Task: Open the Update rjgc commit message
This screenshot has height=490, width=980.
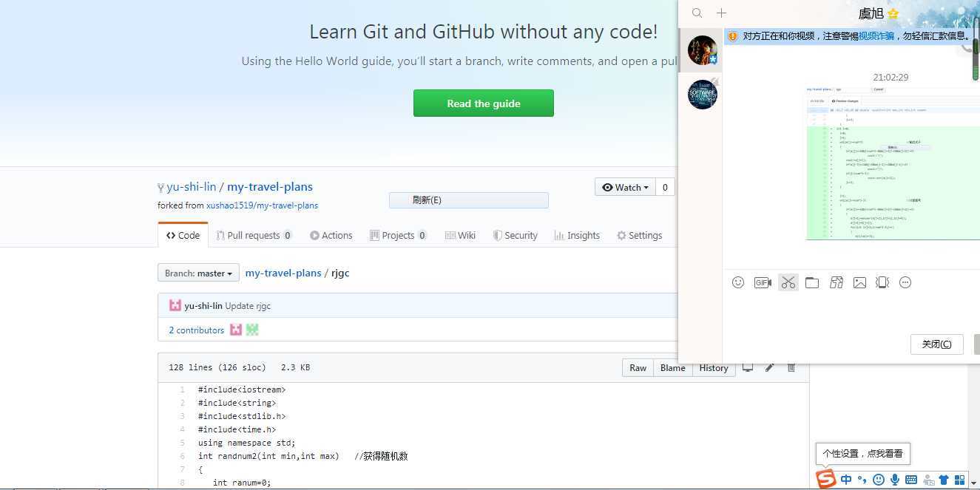Action: (x=248, y=306)
